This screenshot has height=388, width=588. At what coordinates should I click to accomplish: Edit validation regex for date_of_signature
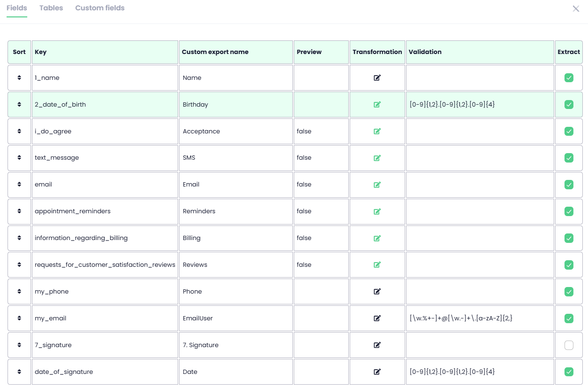(x=480, y=372)
